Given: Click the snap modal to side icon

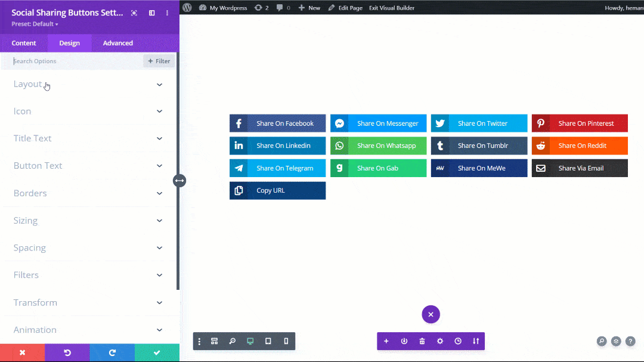Looking at the screenshot, I should coord(152,13).
